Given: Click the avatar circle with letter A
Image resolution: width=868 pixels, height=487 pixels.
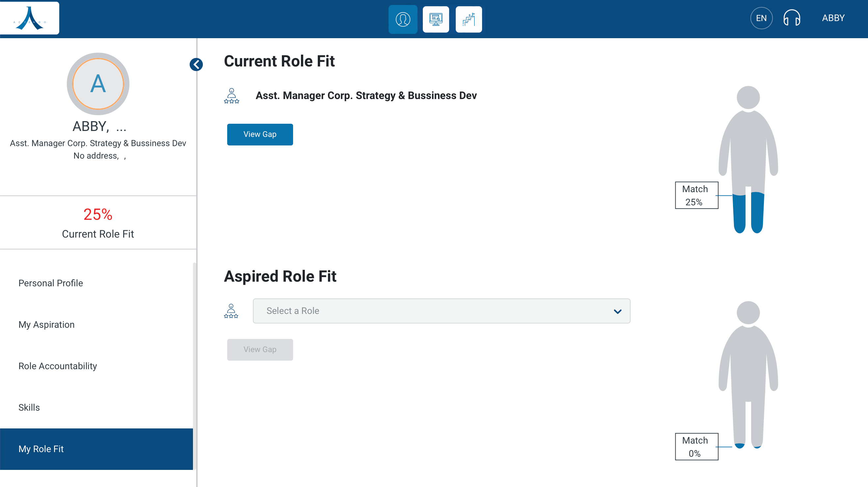Looking at the screenshot, I should pyautogui.click(x=98, y=84).
